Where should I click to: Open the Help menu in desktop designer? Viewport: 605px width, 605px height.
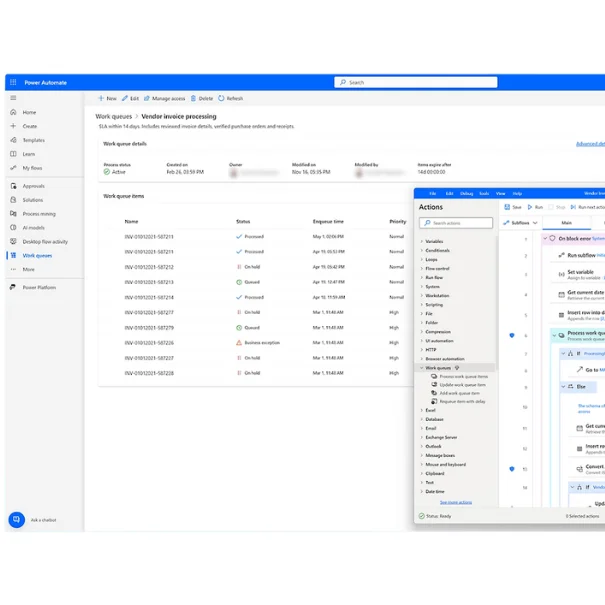point(517,193)
